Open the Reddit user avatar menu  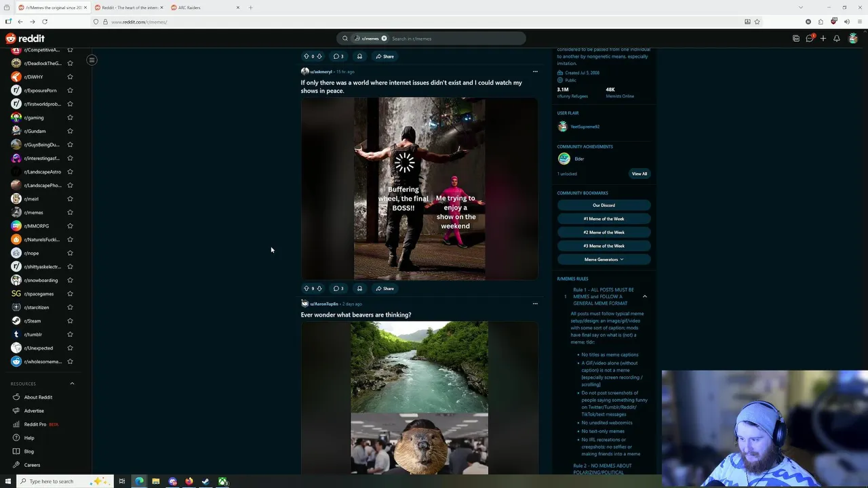(853, 39)
